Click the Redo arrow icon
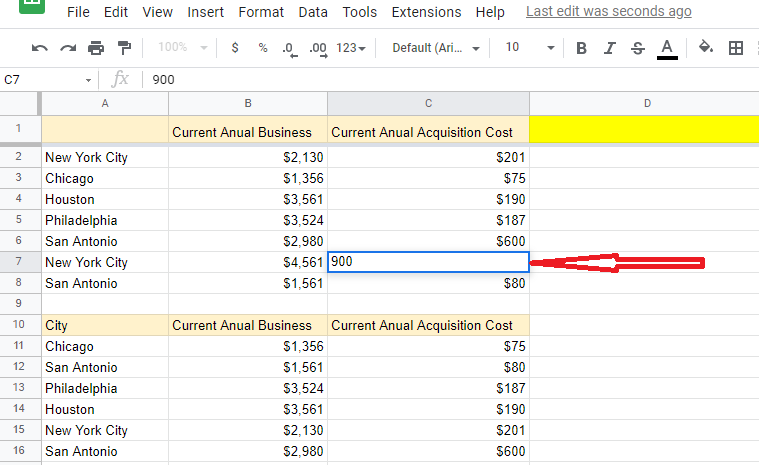 68,48
